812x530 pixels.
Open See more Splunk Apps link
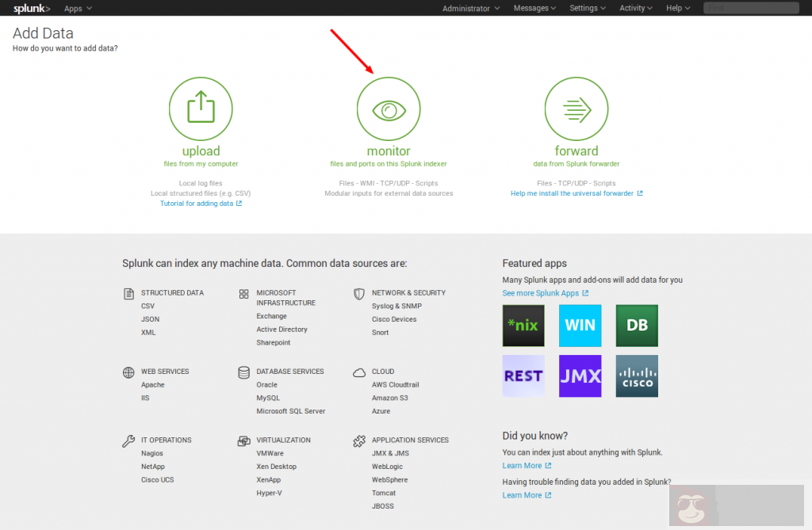tap(546, 293)
